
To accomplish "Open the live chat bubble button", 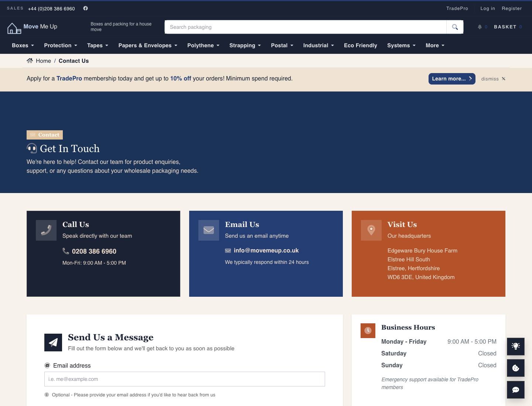I will [516, 390].
